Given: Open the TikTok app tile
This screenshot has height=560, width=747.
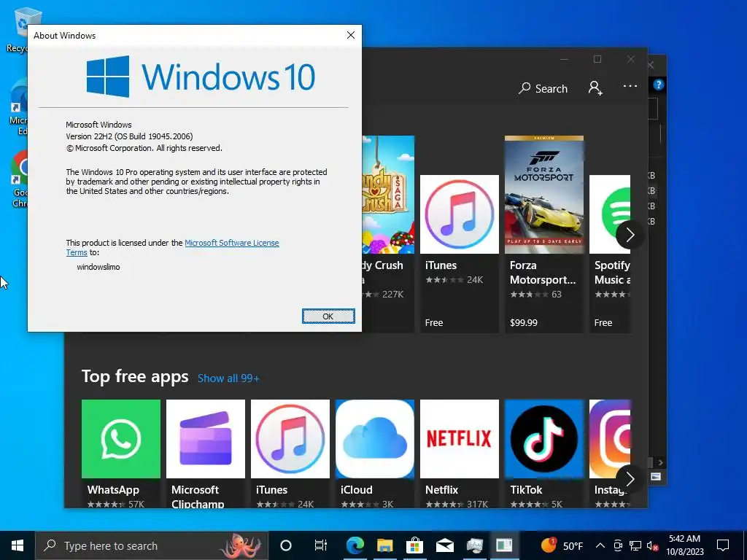Looking at the screenshot, I should [544, 454].
